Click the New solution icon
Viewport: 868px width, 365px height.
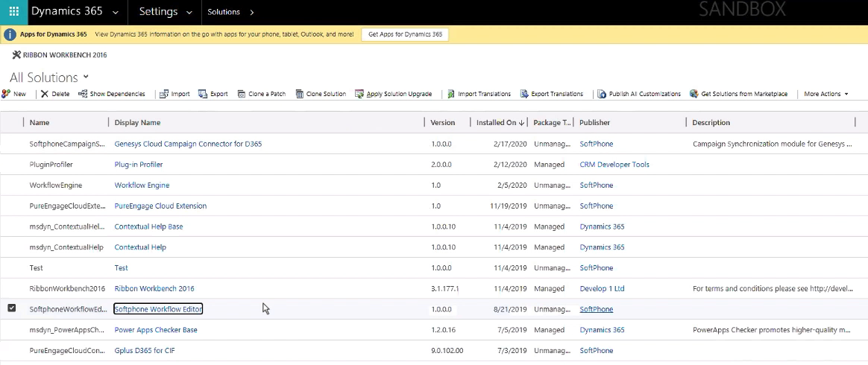coord(6,94)
